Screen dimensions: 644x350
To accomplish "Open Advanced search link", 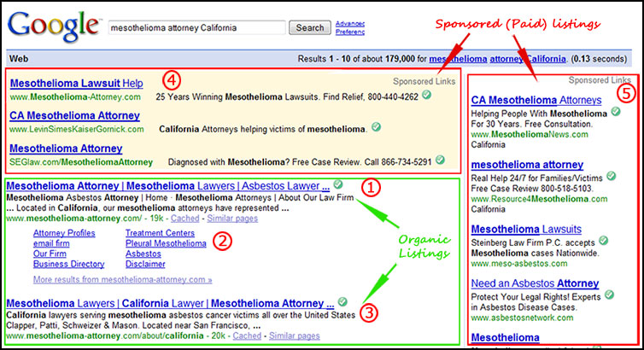I will pyautogui.click(x=350, y=24).
